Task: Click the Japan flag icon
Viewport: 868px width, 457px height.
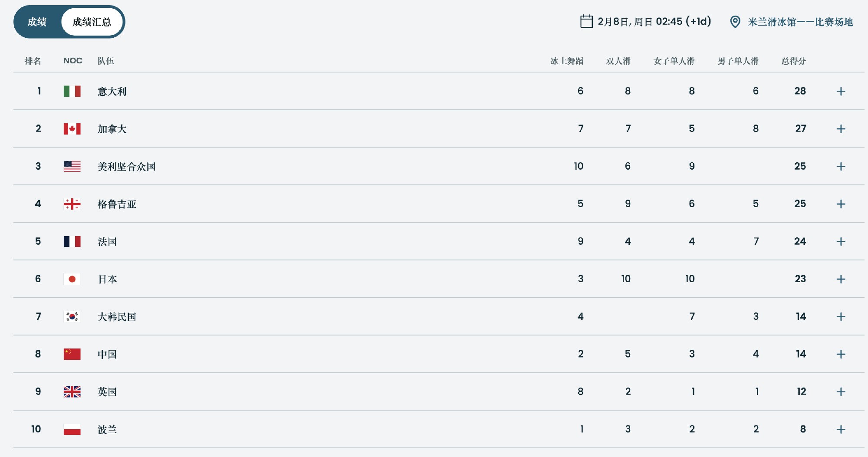Action: pos(72,279)
